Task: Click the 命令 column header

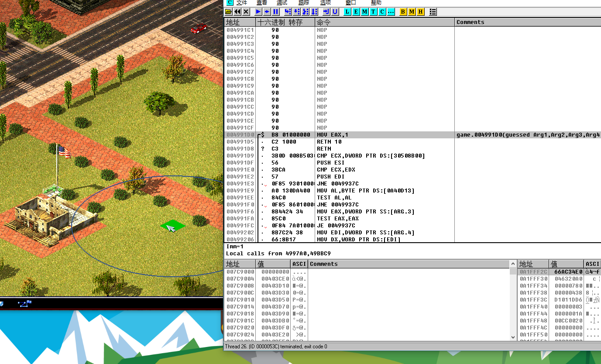Action: [385, 22]
